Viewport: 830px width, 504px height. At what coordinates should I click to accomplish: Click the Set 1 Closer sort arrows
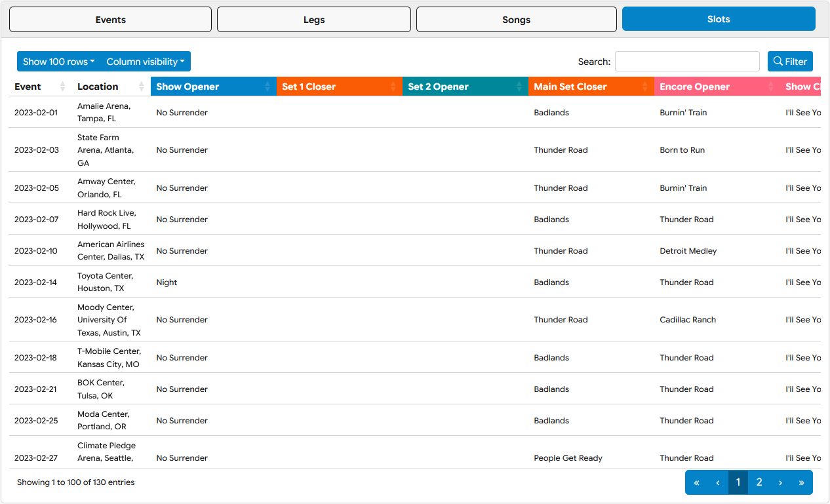pos(393,87)
